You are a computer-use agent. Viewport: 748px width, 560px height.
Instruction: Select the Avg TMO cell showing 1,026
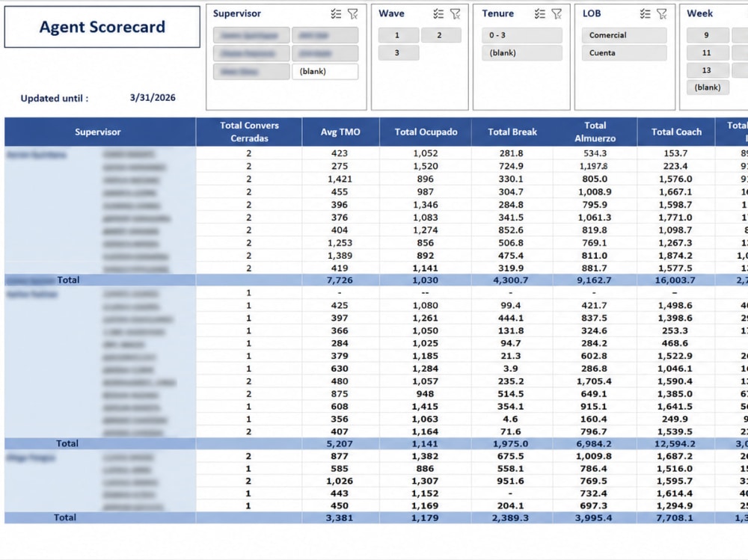[x=340, y=481]
